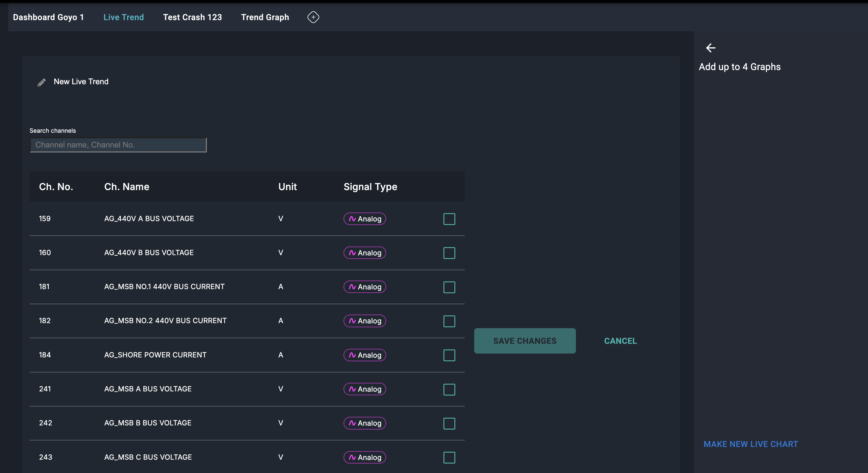Click the Analog badge for channel 181

(x=365, y=287)
